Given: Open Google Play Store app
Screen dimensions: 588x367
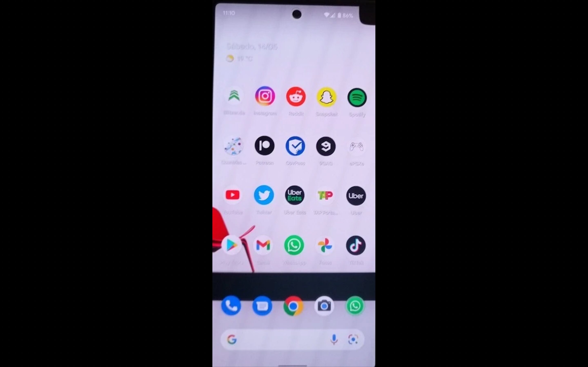Looking at the screenshot, I should tap(232, 245).
